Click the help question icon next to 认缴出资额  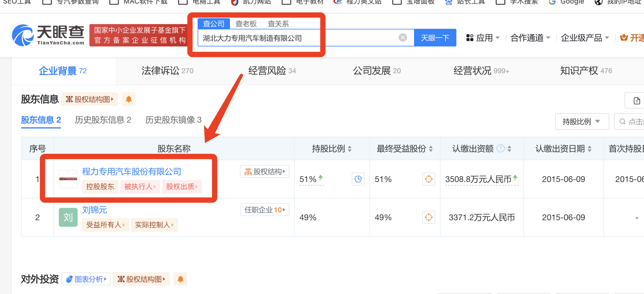click(500, 148)
